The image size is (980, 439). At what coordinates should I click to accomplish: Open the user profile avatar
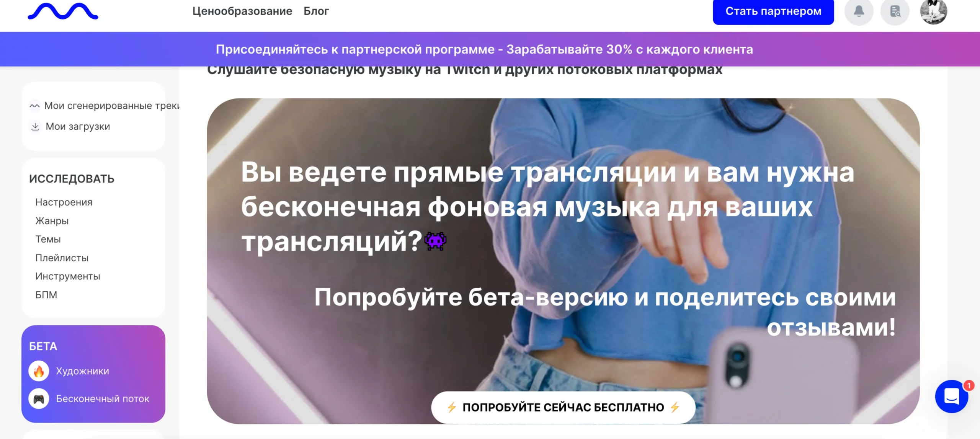934,11
